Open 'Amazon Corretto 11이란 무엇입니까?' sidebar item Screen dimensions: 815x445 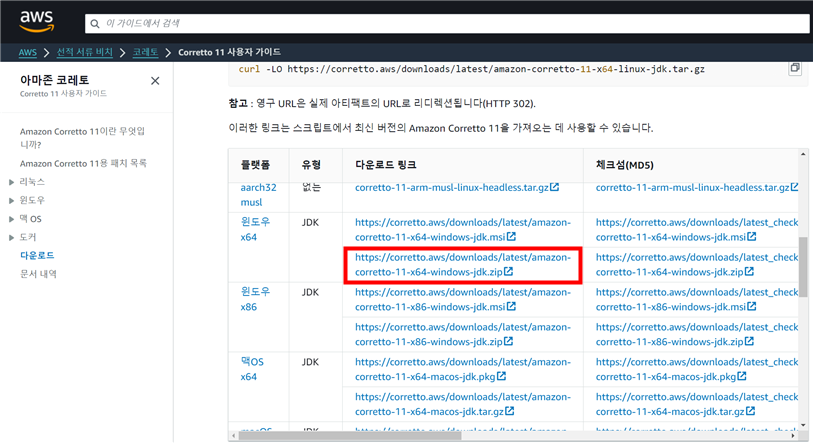pos(82,138)
